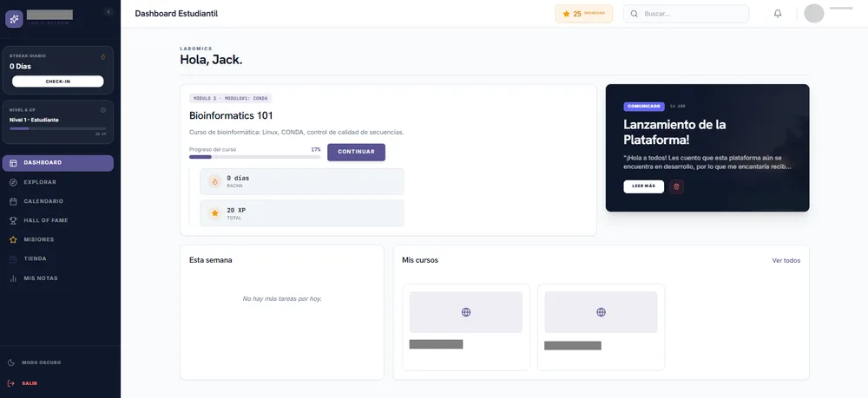
Task: Open the Misiones menu item
Action: coord(57,240)
